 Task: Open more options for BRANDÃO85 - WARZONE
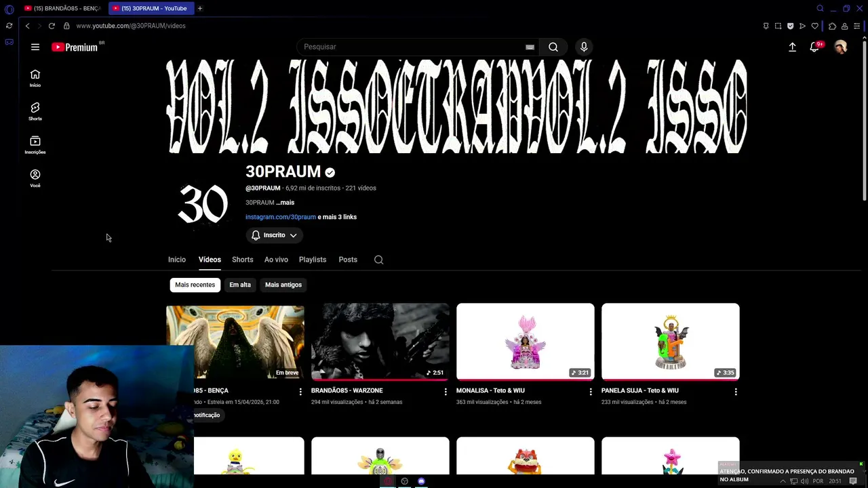tap(446, 392)
